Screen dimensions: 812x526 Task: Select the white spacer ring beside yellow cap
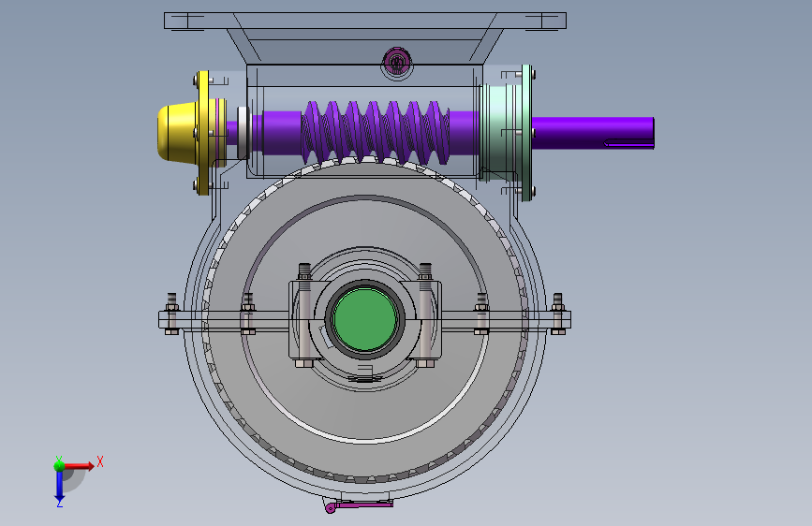243,133
